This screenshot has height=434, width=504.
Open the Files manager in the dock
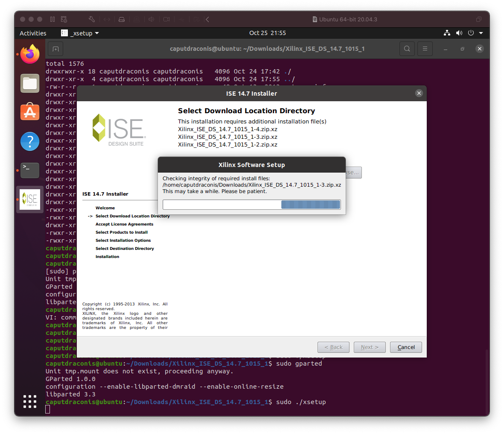[x=30, y=83]
